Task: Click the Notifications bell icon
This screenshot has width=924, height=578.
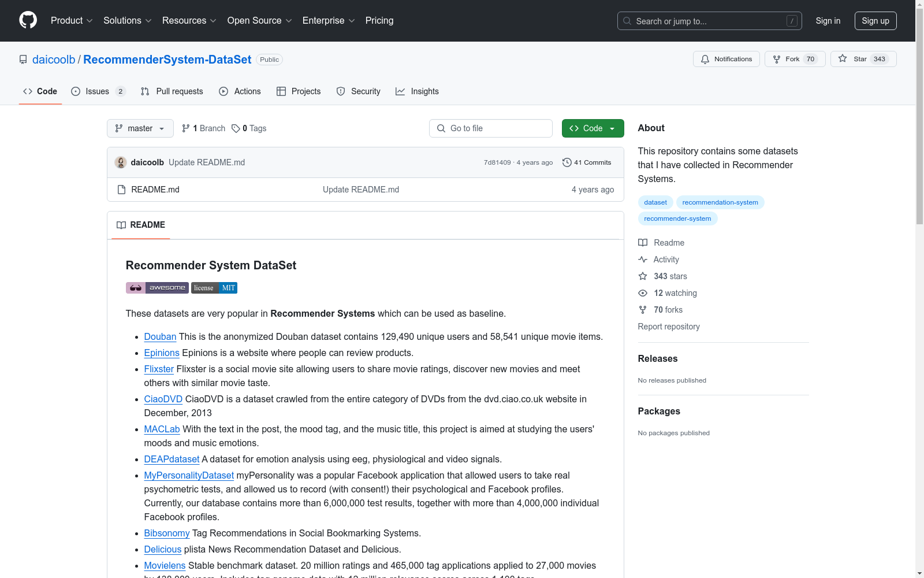Action: point(705,59)
